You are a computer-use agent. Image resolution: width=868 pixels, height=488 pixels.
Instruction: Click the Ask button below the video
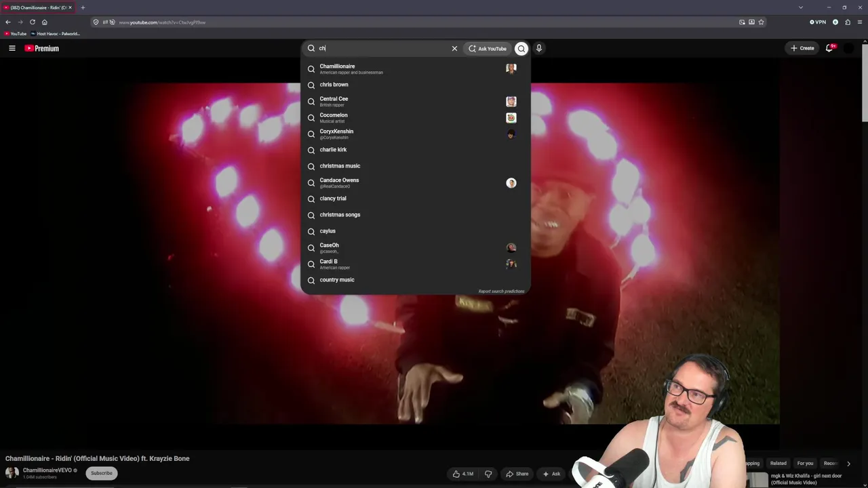tap(551, 474)
